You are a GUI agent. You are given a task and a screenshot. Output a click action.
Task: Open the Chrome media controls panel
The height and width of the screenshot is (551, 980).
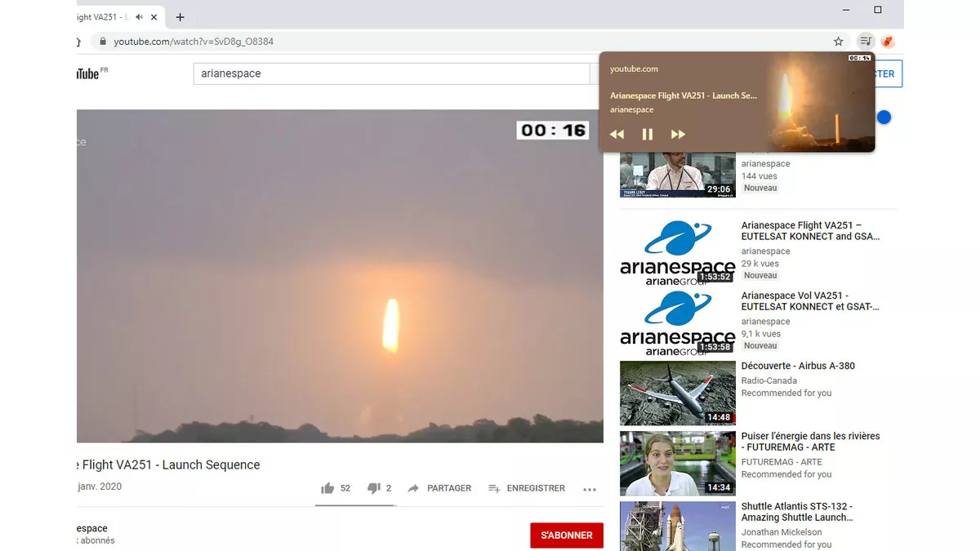click(865, 41)
